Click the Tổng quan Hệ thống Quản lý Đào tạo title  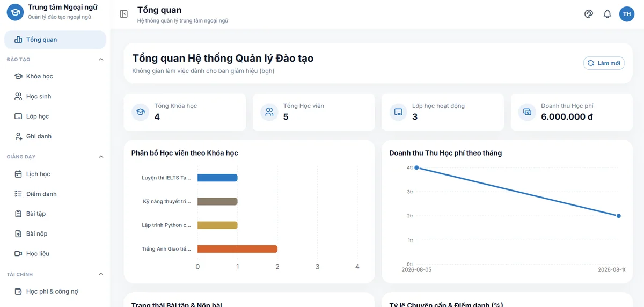[223, 59]
